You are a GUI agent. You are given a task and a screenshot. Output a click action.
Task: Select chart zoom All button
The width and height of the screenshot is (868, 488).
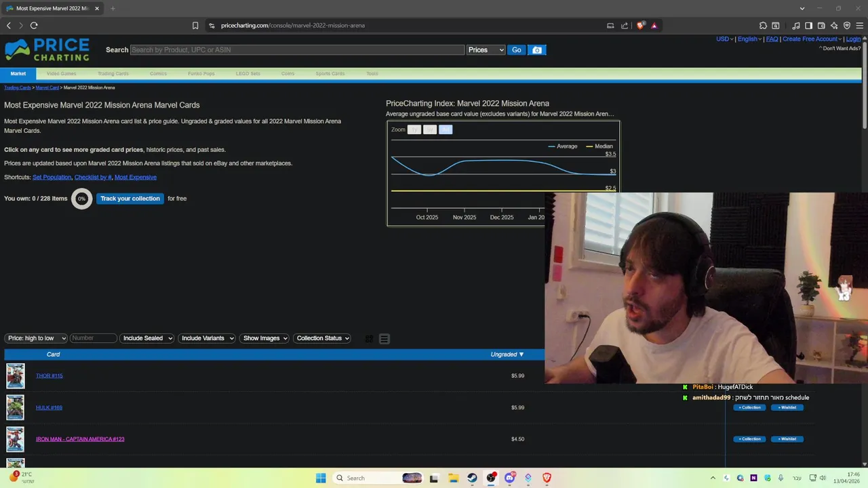pyautogui.click(x=445, y=129)
